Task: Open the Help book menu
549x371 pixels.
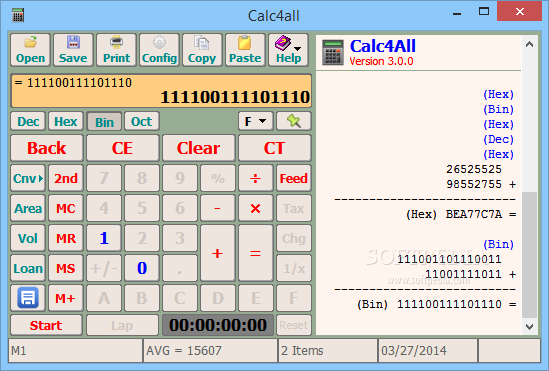Action: coord(288,50)
